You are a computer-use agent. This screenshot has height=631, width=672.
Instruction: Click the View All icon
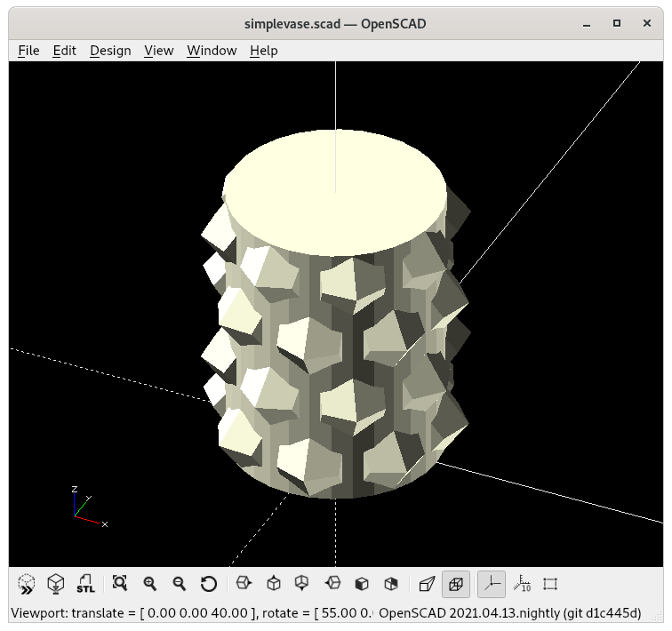click(x=120, y=584)
